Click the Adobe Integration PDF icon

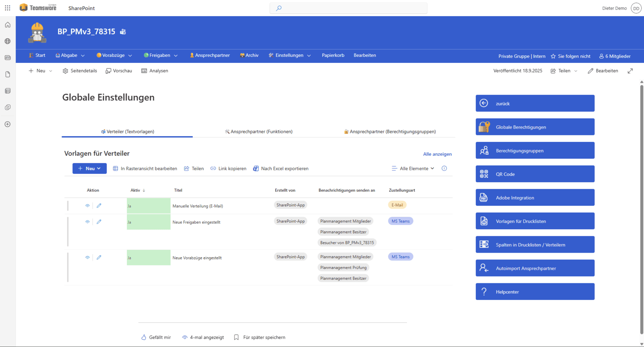coord(484,198)
